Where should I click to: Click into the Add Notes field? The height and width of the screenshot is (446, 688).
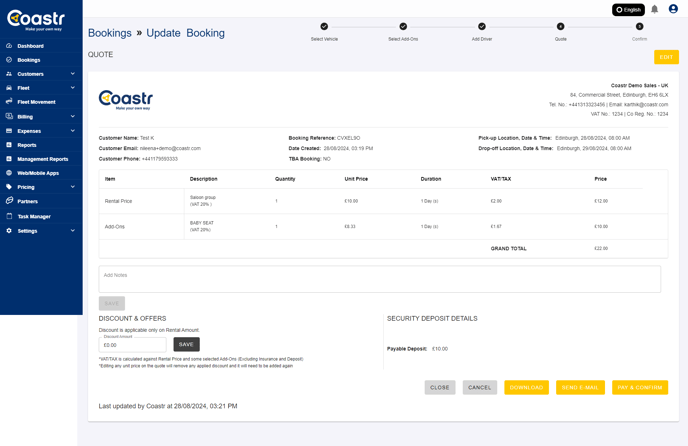(380, 279)
